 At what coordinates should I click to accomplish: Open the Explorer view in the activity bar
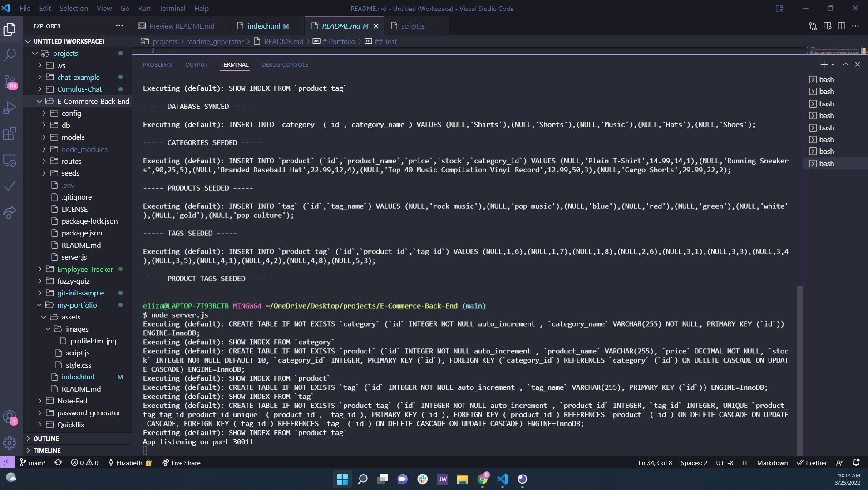10,29
